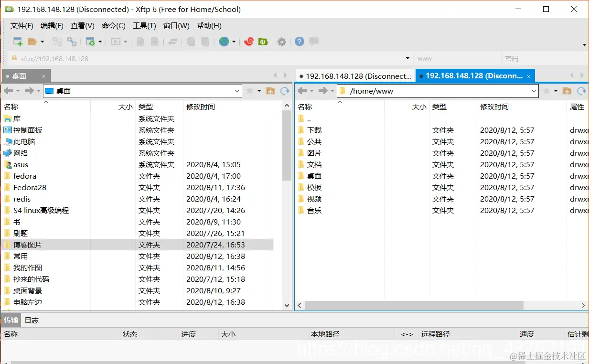
Task: Open the 工具(T) menu
Action: [144, 26]
